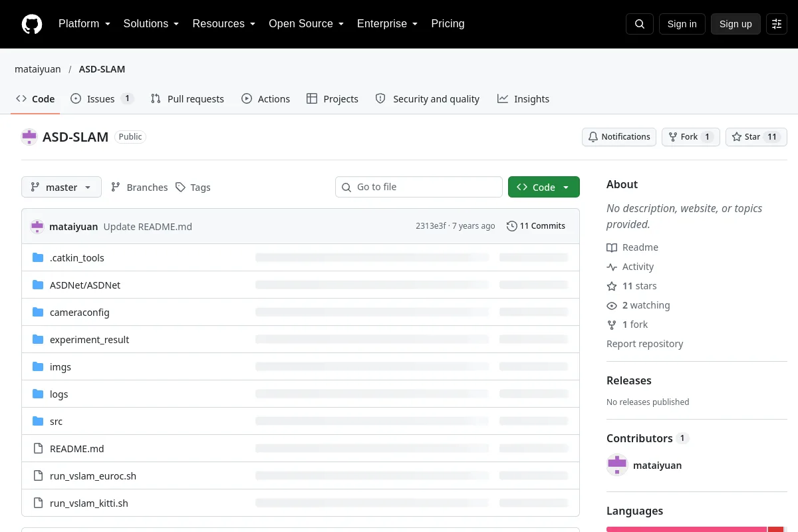Open mataiyuan contributor profile
798x532 pixels.
click(x=657, y=465)
